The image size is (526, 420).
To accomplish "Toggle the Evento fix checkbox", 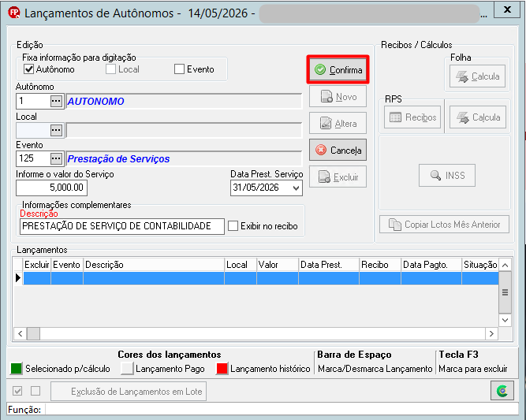I will (x=179, y=69).
